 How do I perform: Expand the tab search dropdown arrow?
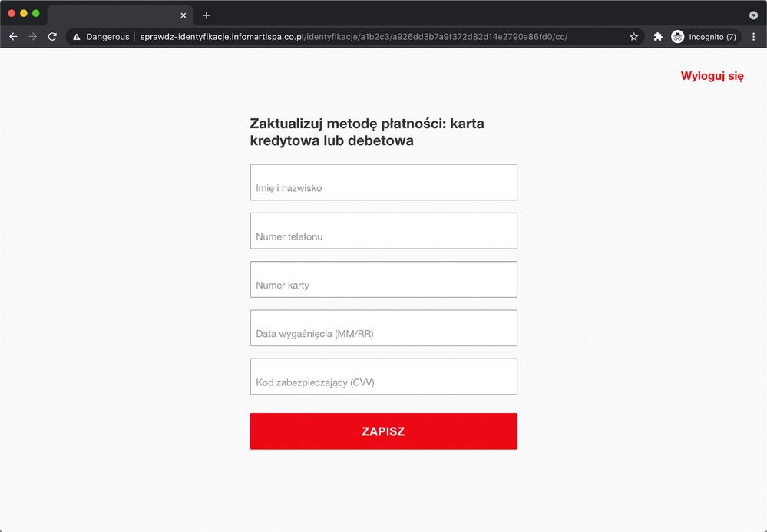point(753,15)
